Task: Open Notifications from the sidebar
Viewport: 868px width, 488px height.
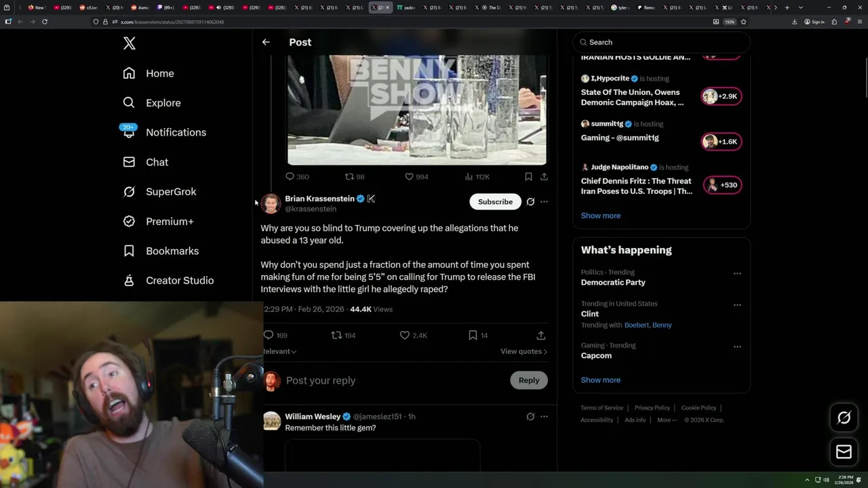Action: point(164,132)
